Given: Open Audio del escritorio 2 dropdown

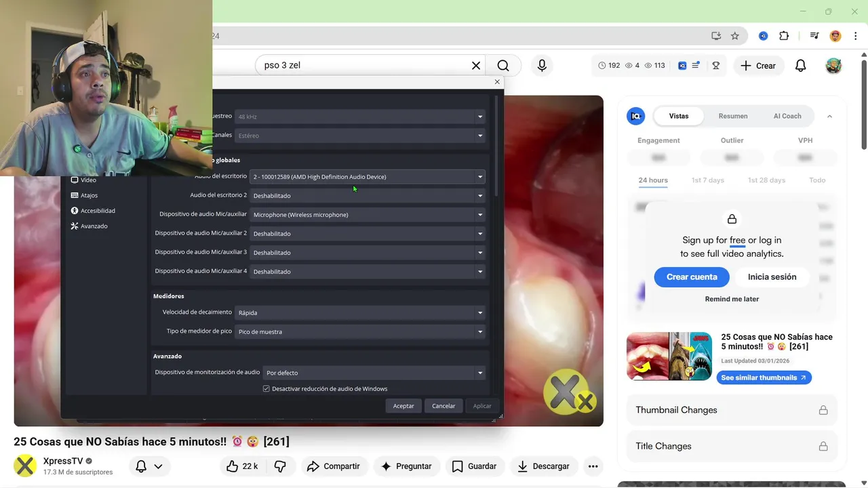Looking at the screenshot, I should (x=368, y=196).
